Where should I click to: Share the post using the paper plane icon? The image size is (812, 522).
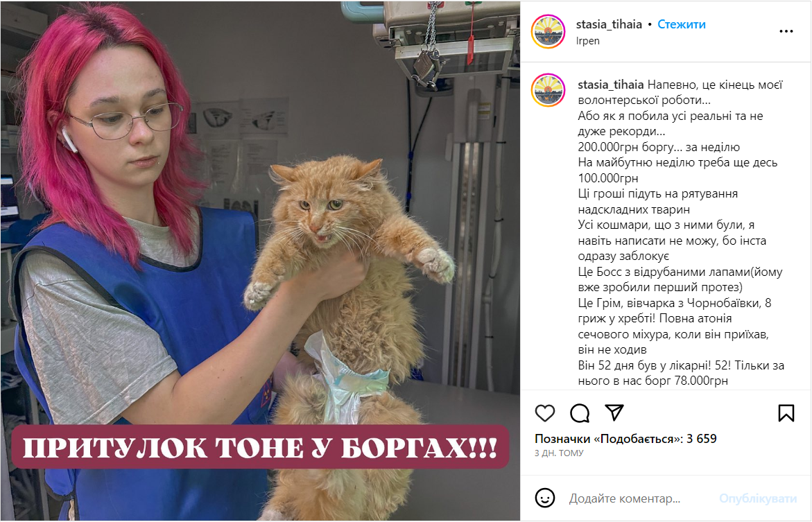click(614, 412)
